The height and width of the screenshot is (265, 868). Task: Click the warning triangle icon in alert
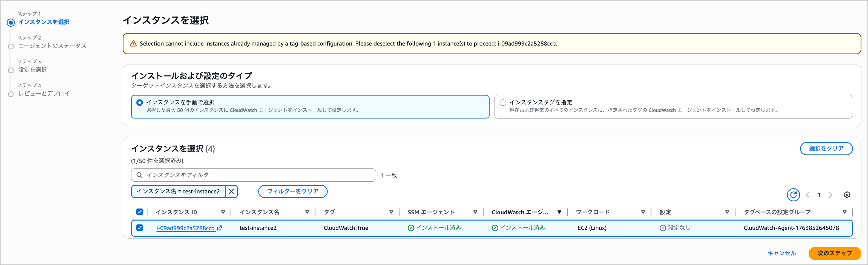pos(133,44)
